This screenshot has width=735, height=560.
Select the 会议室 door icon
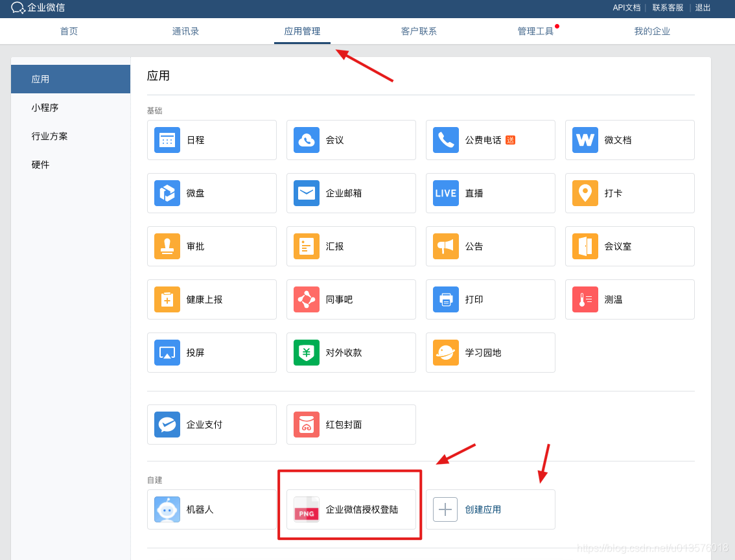point(585,246)
